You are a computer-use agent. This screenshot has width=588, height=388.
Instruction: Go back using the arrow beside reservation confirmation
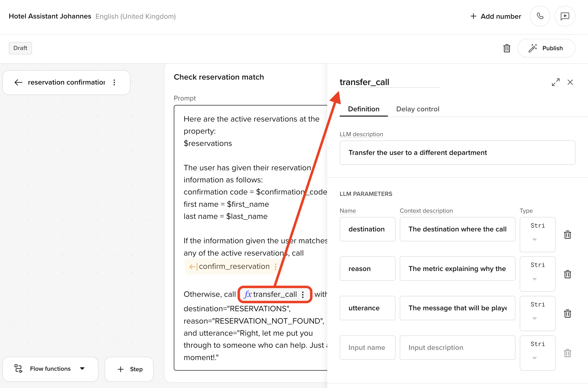(x=18, y=82)
